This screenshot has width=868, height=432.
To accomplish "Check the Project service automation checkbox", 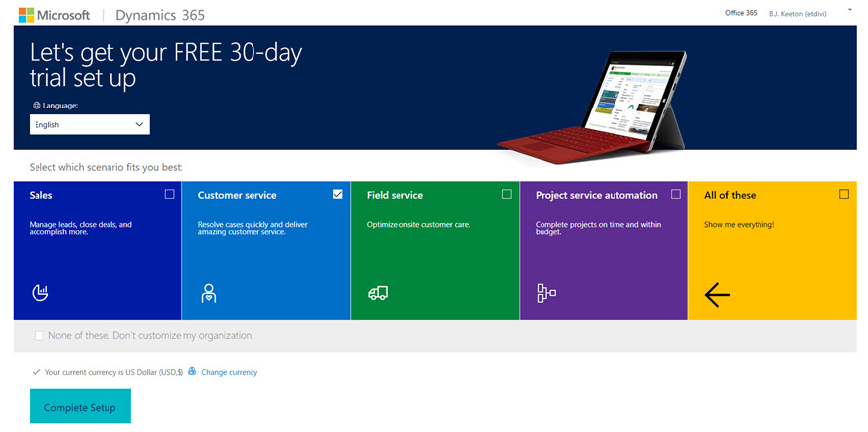I will point(676,194).
